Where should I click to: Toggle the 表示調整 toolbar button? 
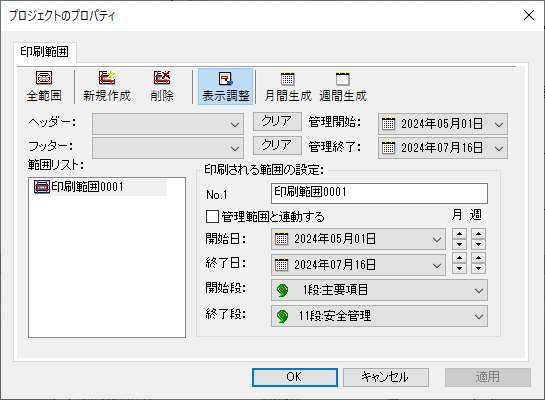point(226,87)
